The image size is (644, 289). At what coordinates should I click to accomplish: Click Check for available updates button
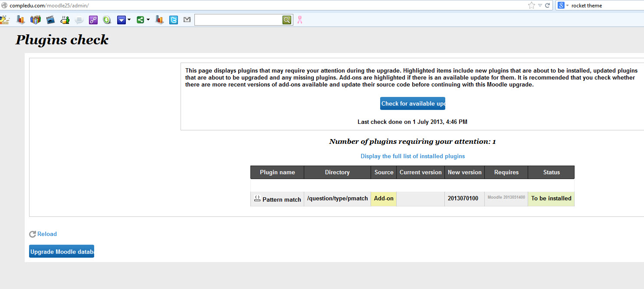[413, 103]
